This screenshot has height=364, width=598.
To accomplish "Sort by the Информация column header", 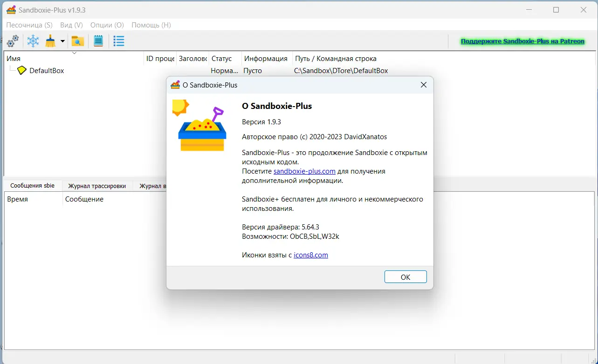I will coord(267,59).
